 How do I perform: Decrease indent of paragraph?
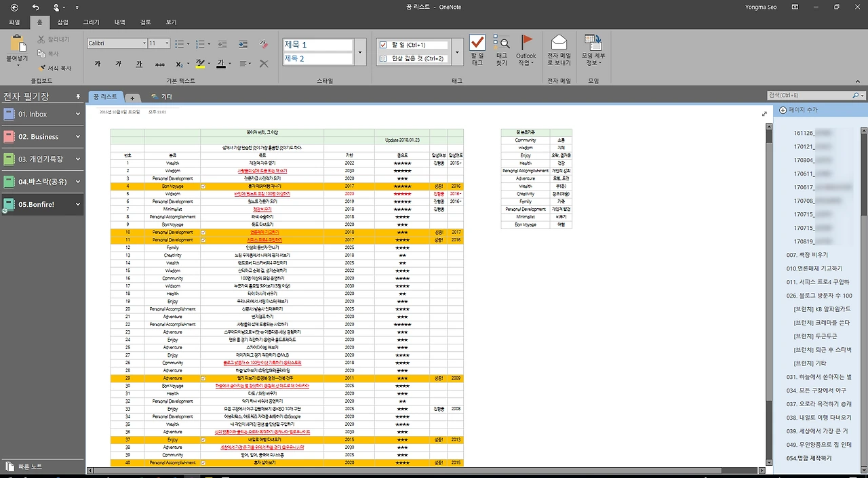click(x=222, y=43)
